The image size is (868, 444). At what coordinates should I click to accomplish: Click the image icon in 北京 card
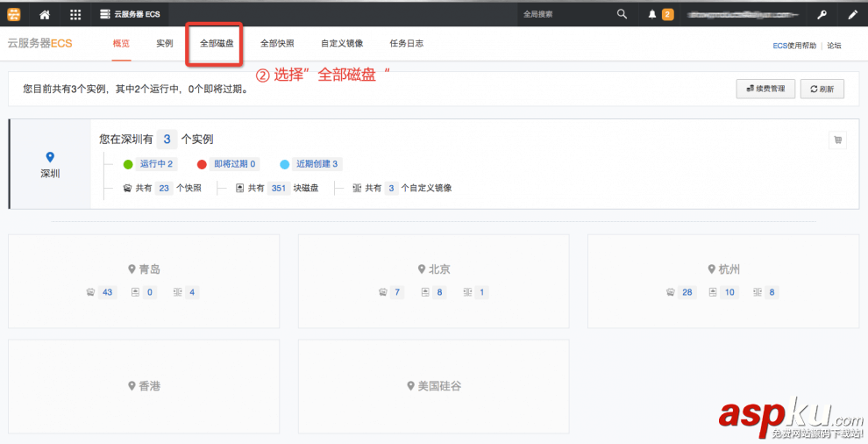pos(468,293)
